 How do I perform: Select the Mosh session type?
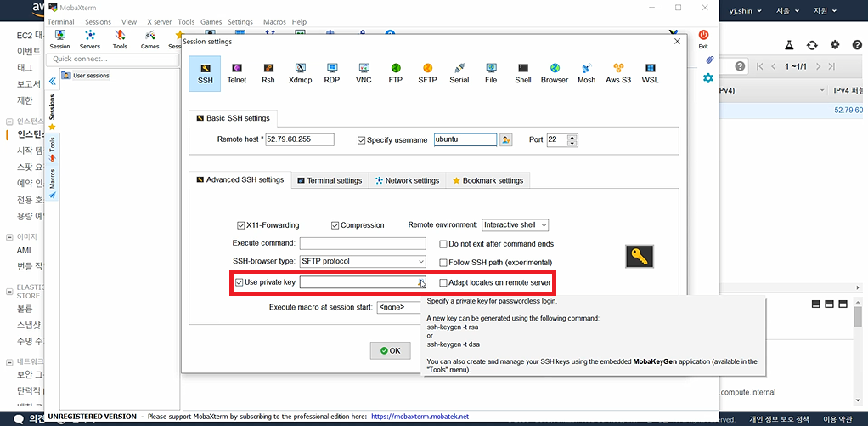(586, 73)
